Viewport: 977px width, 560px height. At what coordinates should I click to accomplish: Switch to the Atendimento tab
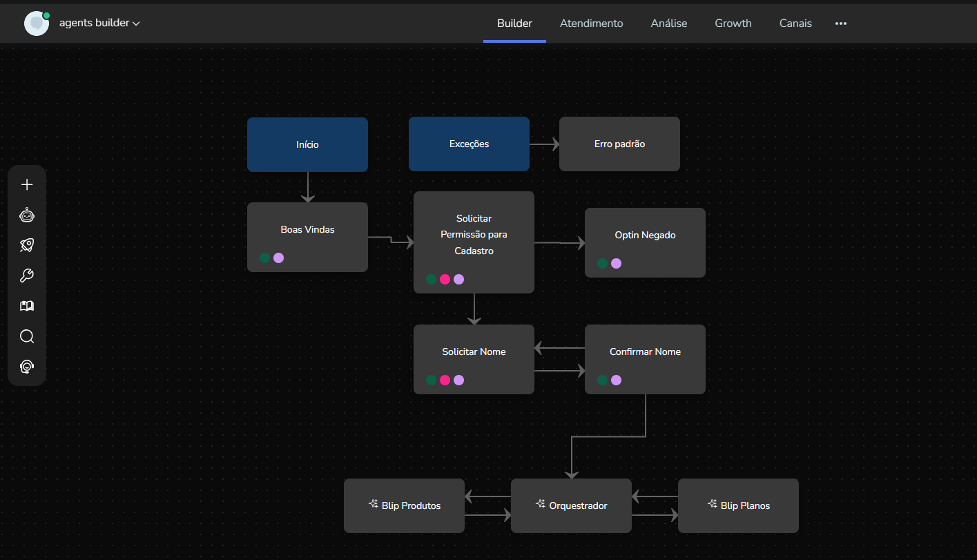tap(591, 23)
